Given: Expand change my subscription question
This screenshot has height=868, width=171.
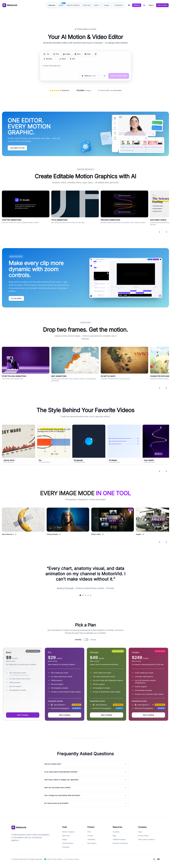Looking at the screenshot, I should (85, 795).
